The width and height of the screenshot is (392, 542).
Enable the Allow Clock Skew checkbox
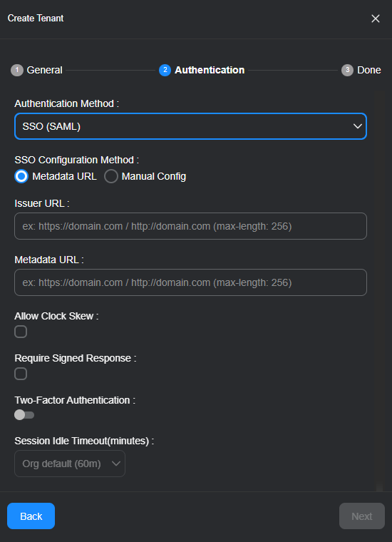coord(21,332)
